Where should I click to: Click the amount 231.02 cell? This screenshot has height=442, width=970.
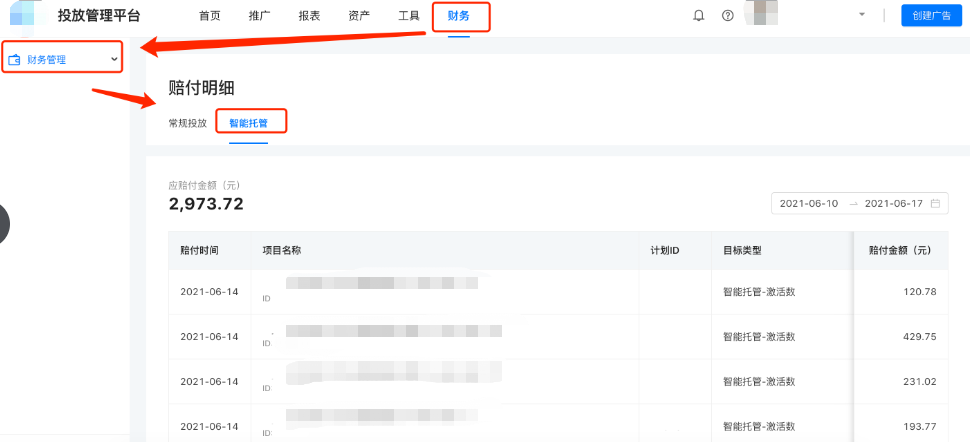[919, 381]
